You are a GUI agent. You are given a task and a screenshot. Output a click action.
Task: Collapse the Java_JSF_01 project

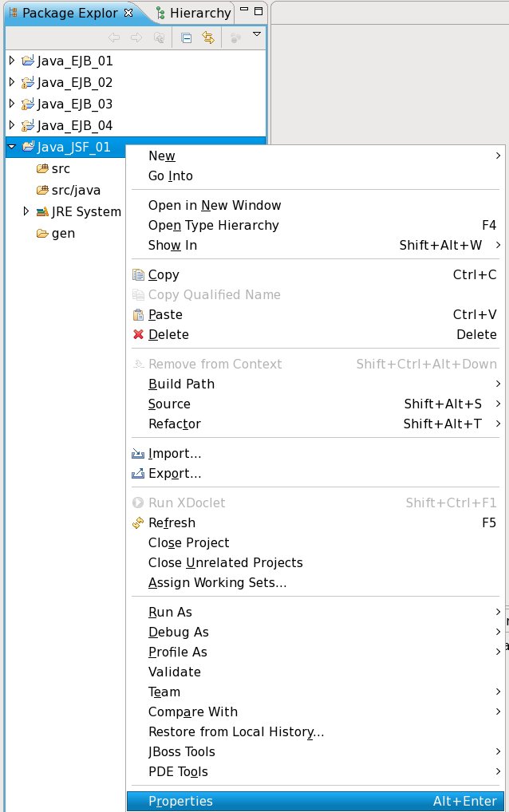coord(11,147)
